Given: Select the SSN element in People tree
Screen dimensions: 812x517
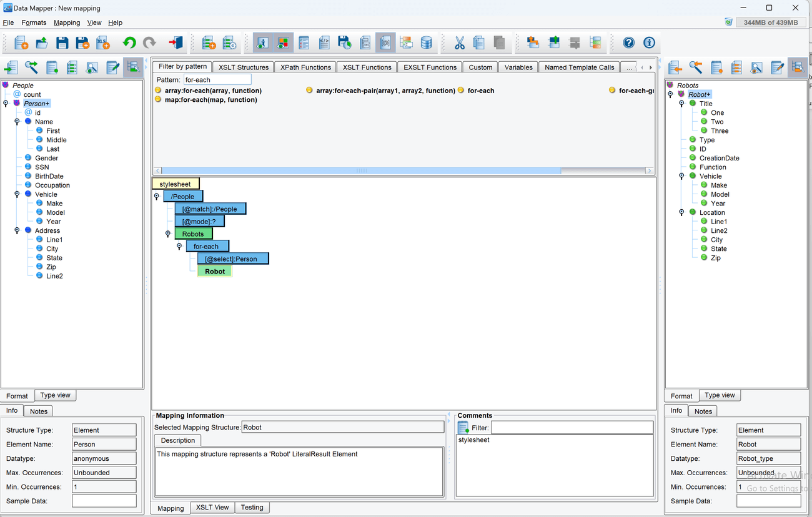Looking at the screenshot, I should [x=42, y=167].
